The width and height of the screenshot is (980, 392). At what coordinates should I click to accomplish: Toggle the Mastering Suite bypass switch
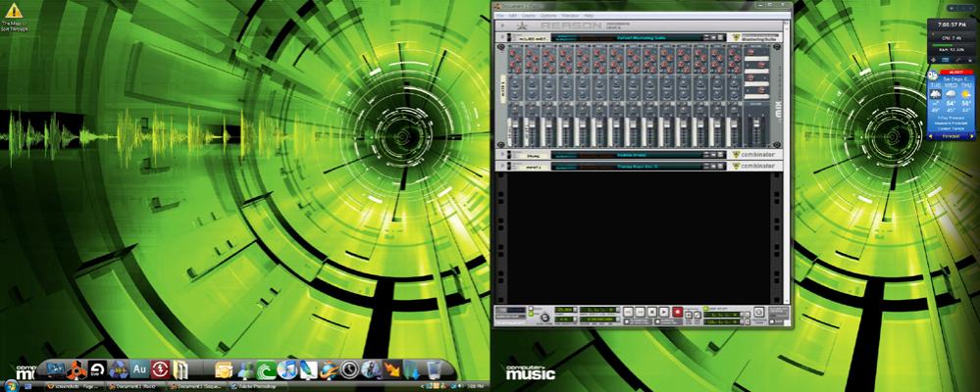pos(509,37)
